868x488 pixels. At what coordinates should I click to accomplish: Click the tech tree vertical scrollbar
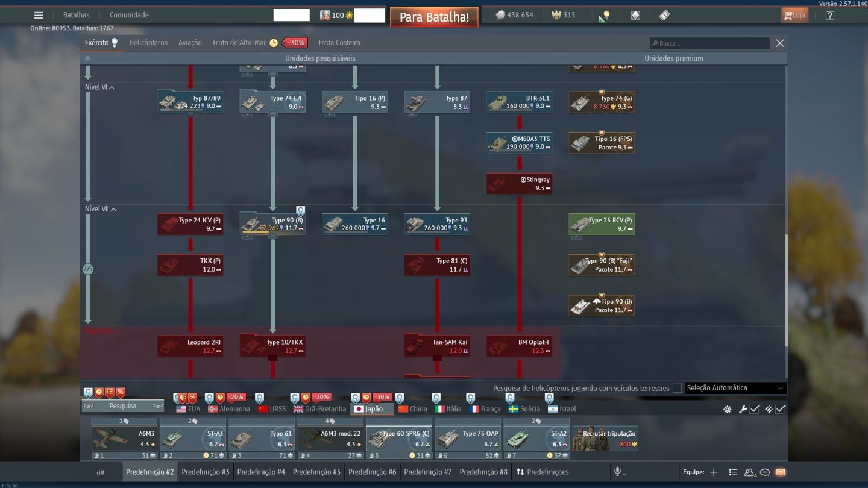pos(786,289)
